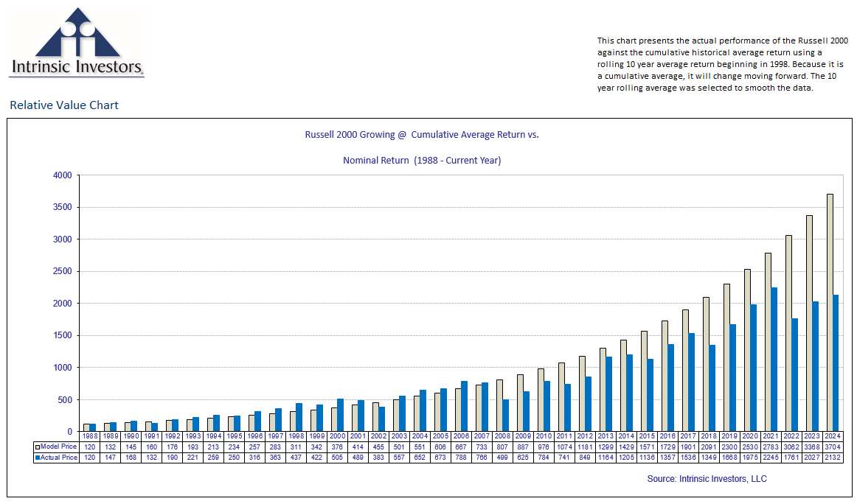Click the 2020 year column header
The image size is (857, 504).
(x=750, y=436)
